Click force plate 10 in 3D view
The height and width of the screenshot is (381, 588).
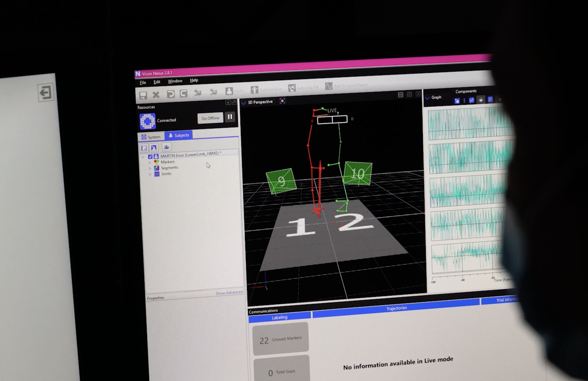click(x=358, y=173)
